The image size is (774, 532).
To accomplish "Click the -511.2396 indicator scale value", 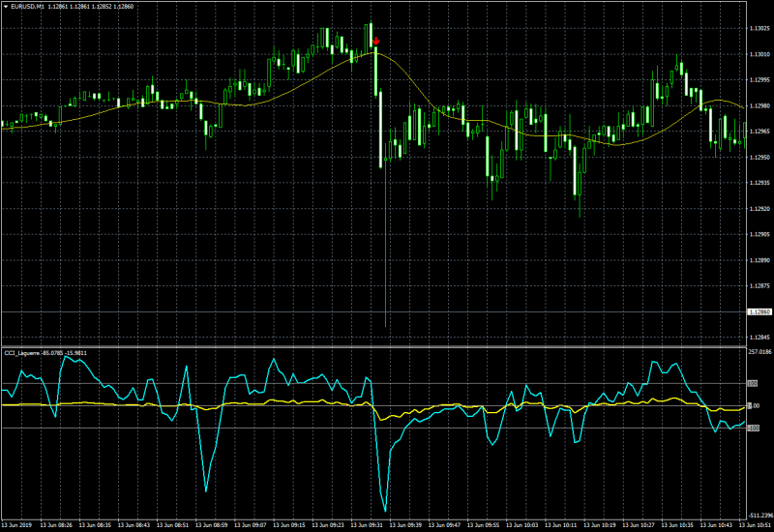I will (760, 516).
